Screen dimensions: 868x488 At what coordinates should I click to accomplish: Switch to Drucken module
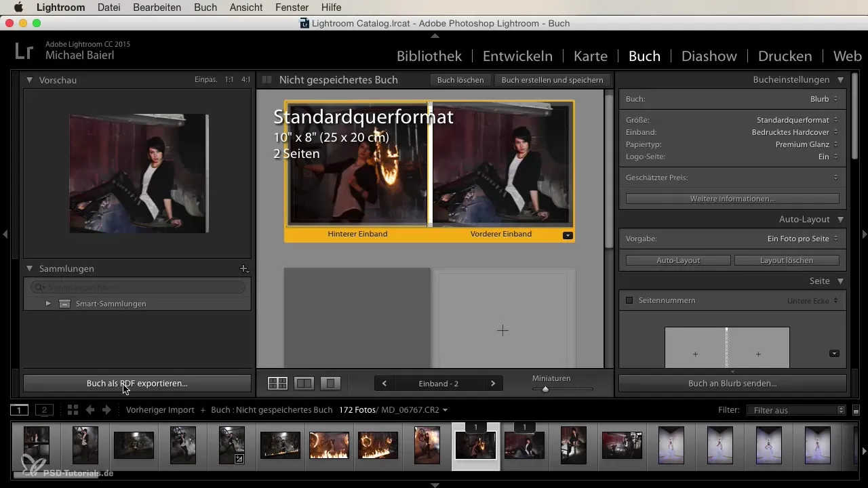click(x=785, y=56)
